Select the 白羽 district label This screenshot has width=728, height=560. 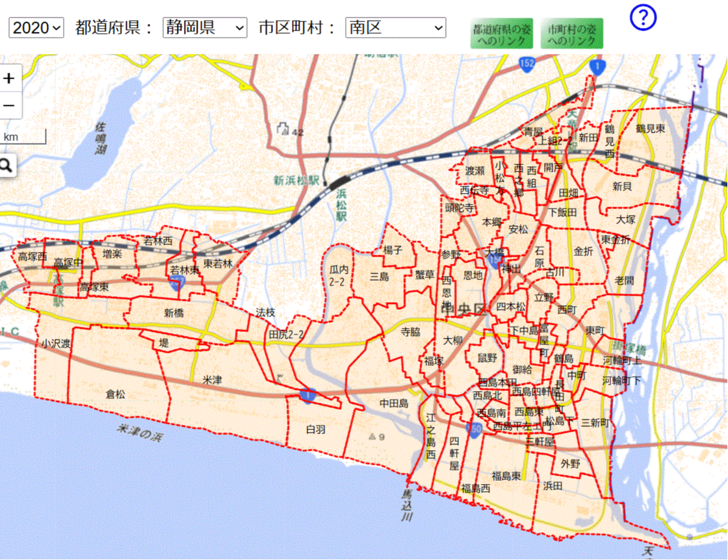pyautogui.click(x=316, y=429)
